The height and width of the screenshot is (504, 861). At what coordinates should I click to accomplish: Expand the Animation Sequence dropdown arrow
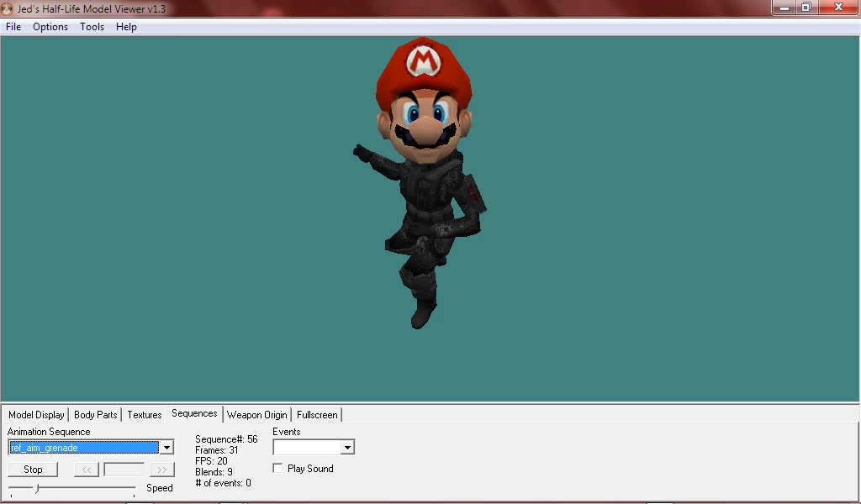click(166, 448)
